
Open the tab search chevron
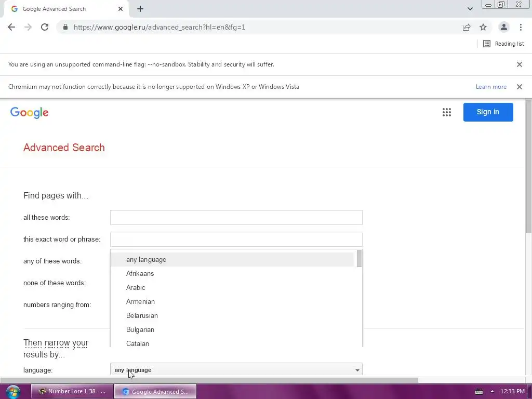click(x=470, y=9)
